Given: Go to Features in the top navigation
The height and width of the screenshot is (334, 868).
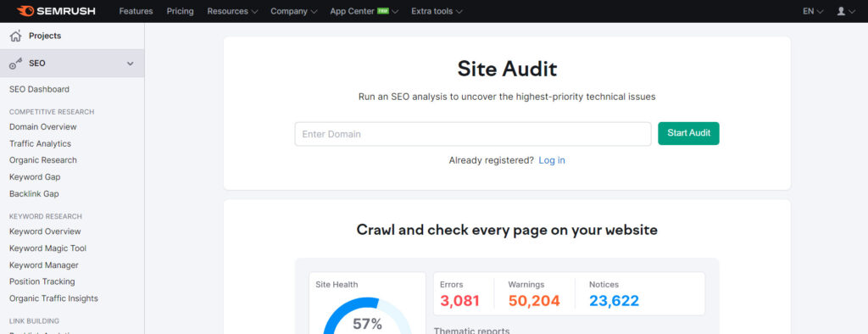Looking at the screenshot, I should (x=136, y=11).
